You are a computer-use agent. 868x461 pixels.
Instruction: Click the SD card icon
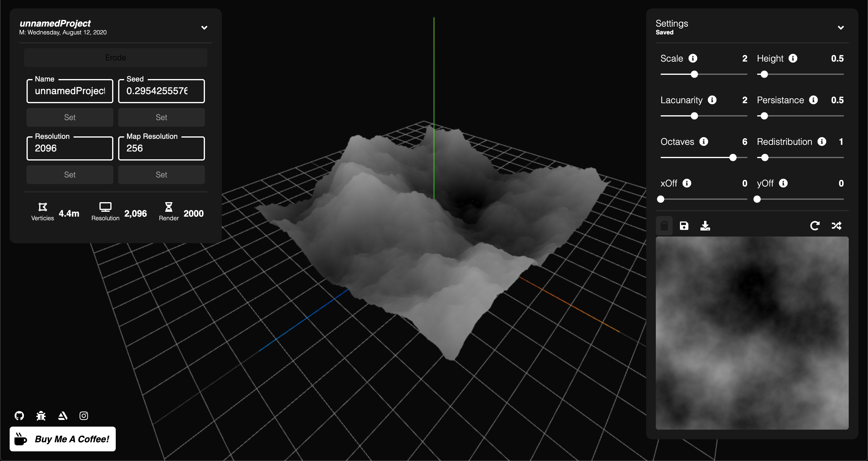click(664, 226)
